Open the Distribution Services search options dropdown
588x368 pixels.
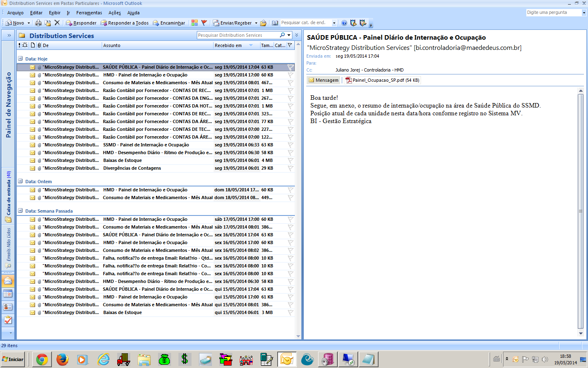point(289,35)
